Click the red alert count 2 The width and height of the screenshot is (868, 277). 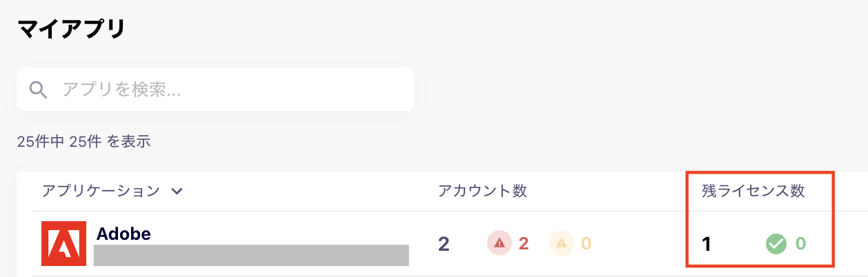[x=523, y=243]
